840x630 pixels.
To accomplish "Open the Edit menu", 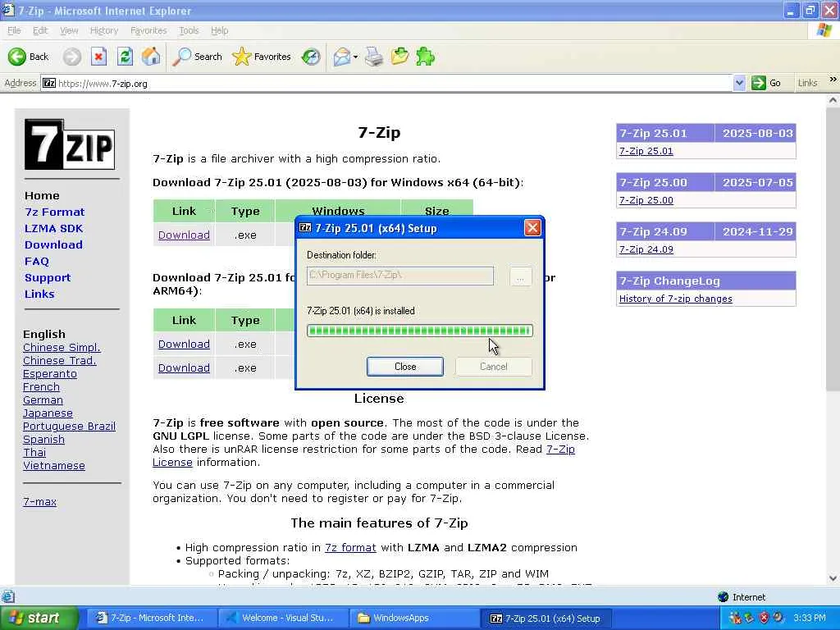I will tap(40, 30).
